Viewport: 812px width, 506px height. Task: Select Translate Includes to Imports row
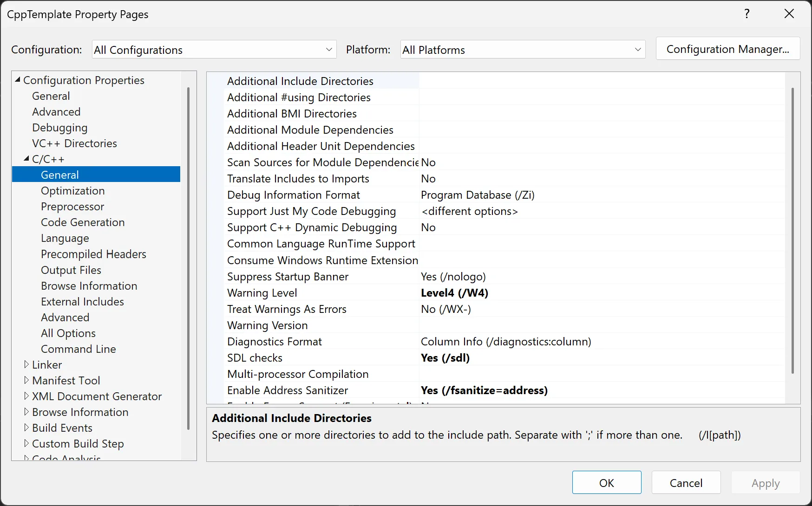[x=504, y=178]
